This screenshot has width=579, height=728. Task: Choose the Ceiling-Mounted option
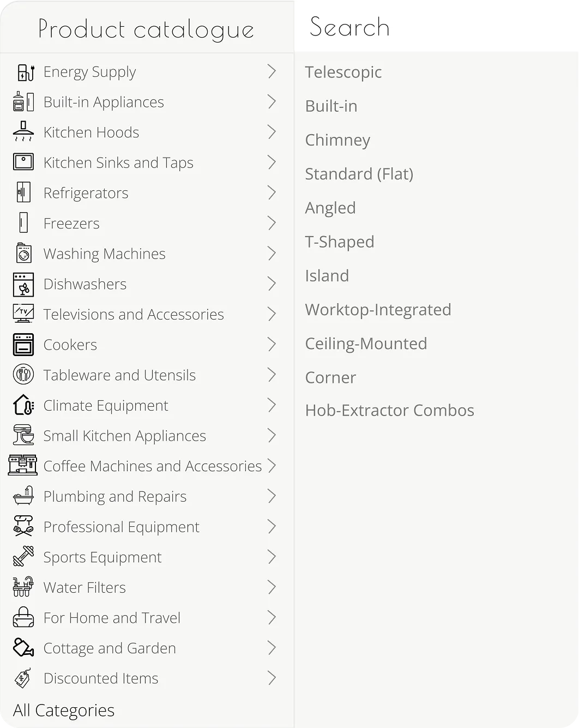[366, 344]
